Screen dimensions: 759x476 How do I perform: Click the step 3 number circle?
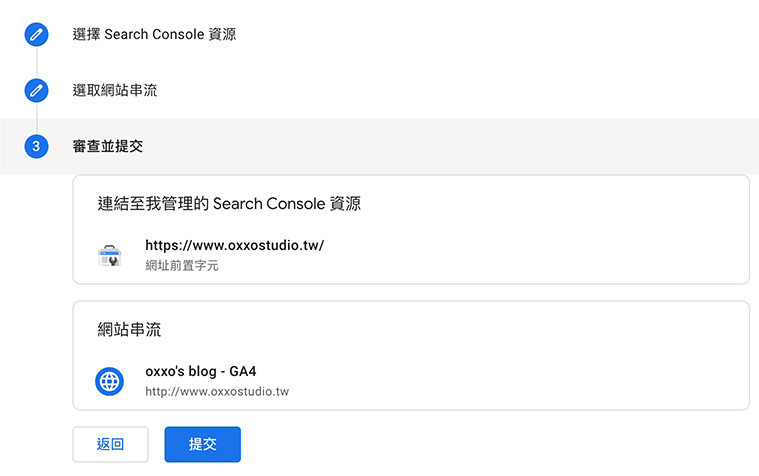click(36, 146)
